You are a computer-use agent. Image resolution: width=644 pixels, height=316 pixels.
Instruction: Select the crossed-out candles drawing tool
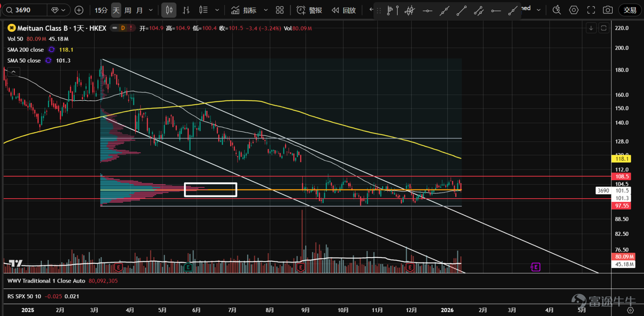tap(410, 11)
